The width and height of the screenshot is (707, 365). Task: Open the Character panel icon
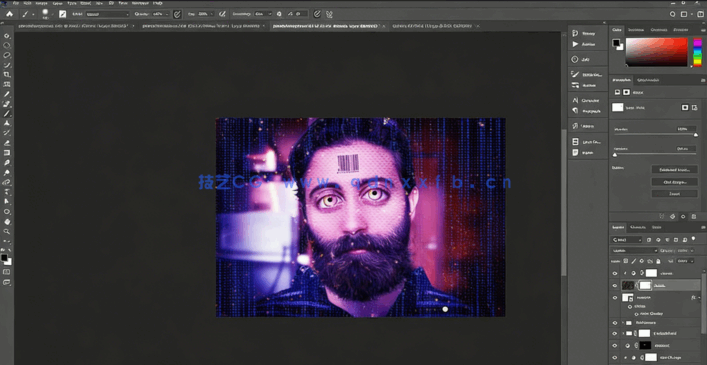575,100
